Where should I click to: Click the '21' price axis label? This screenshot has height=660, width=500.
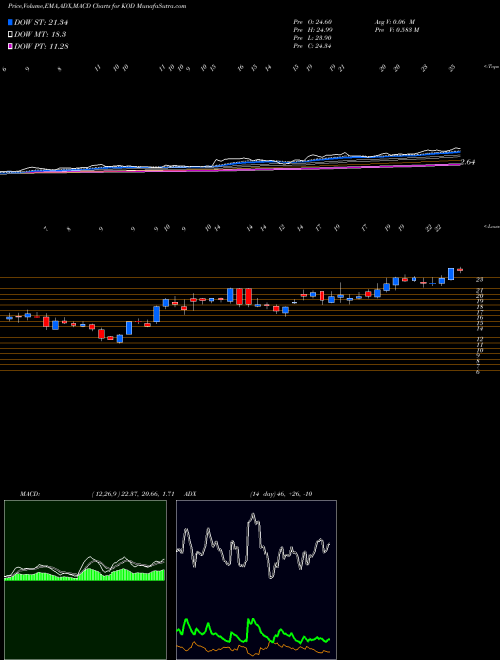click(479, 290)
